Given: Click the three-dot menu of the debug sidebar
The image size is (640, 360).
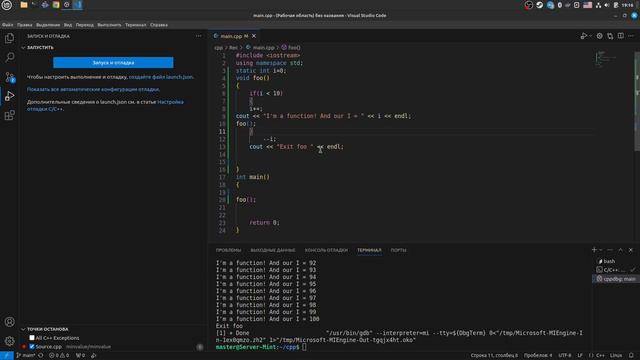Looking at the screenshot, I should coord(198,36).
